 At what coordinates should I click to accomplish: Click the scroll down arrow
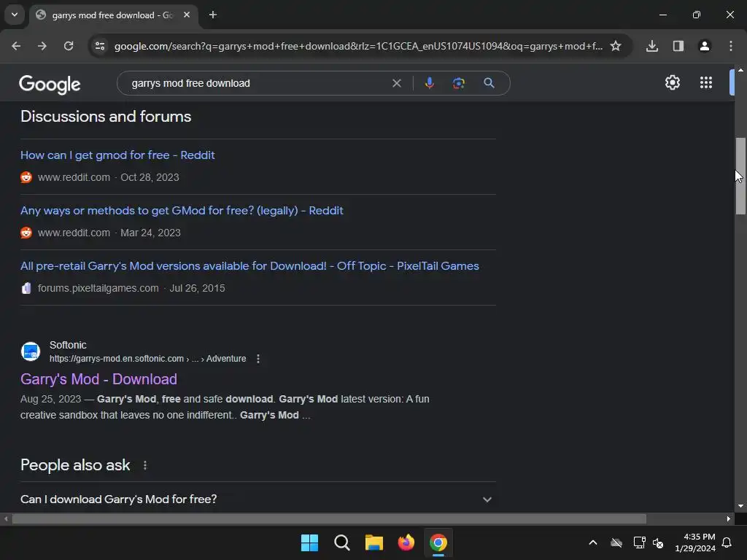tap(740, 506)
